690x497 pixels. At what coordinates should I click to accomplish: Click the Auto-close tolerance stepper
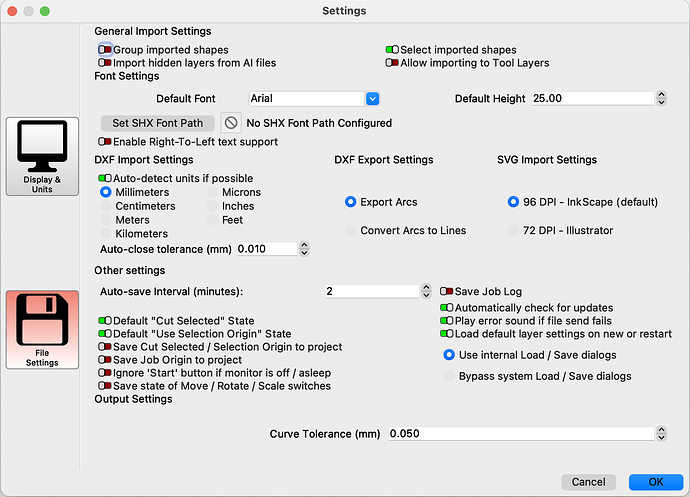[304, 249]
